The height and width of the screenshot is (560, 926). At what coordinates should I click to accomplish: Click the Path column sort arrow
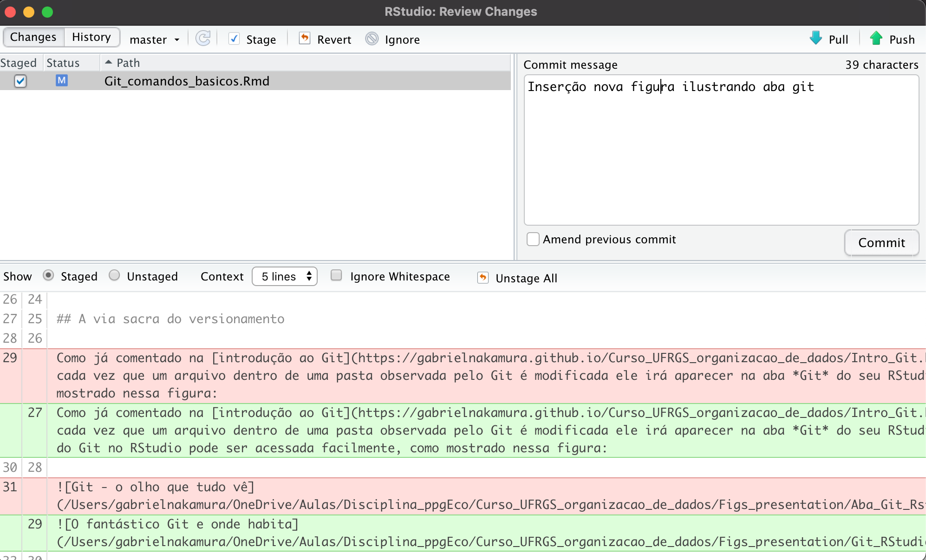coord(109,62)
